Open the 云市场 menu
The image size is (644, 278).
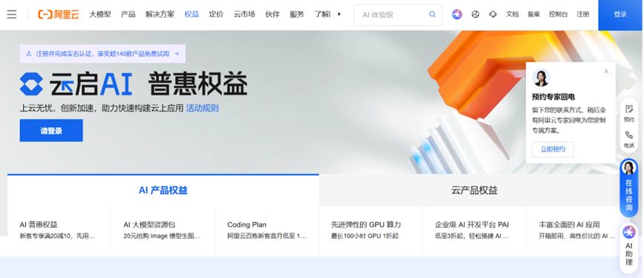[x=244, y=14]
